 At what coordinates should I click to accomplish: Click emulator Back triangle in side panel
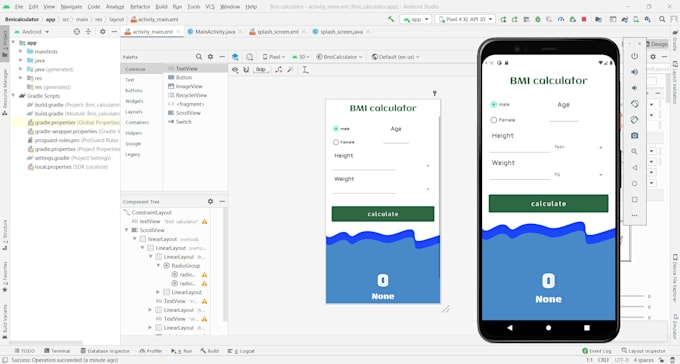point(634,167)
